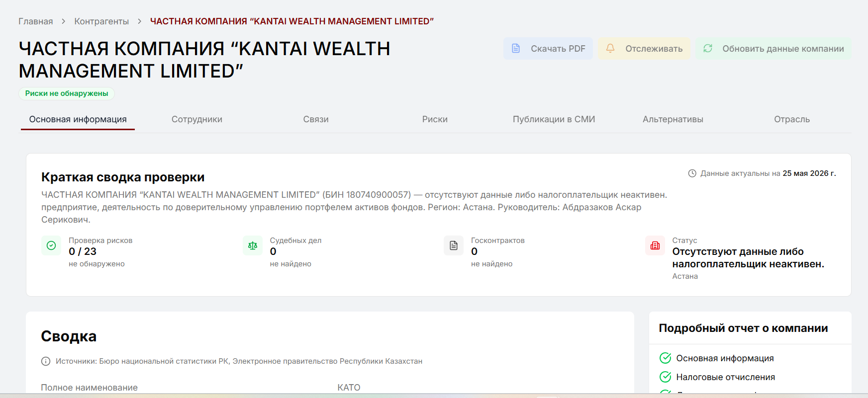This screenshot has height=398, width=868.
Task: Click the Полное наименование field label
Action: [90, 388]
